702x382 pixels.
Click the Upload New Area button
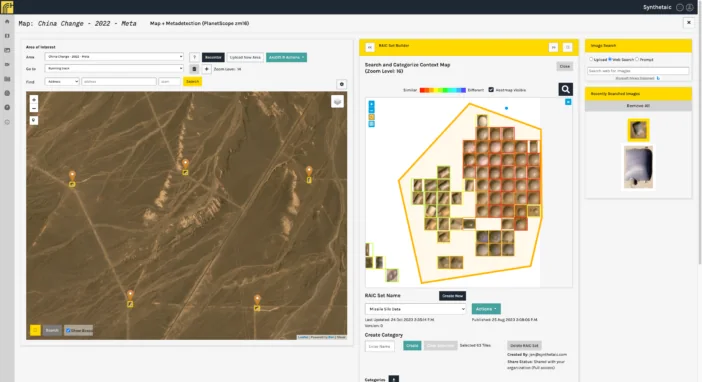(245, 57)
